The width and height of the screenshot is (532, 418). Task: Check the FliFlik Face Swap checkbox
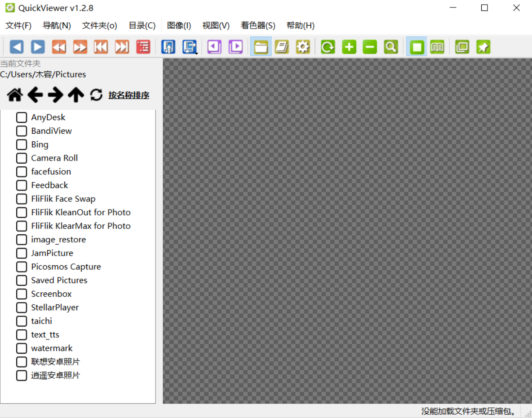point(21,199)
